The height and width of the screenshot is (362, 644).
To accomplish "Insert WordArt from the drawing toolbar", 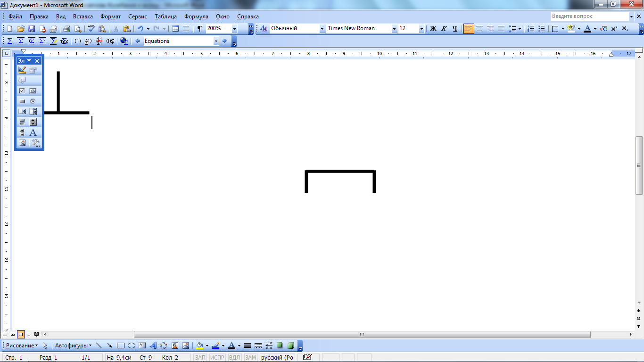I will (153, 346).
